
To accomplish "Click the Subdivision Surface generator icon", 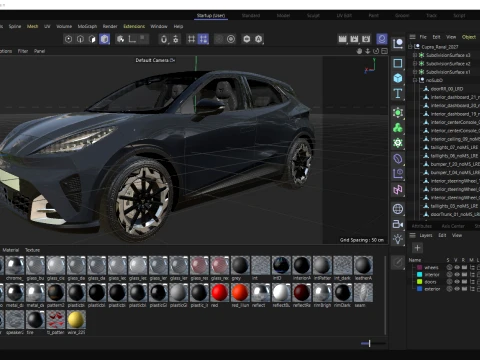I will pos(398,113).
